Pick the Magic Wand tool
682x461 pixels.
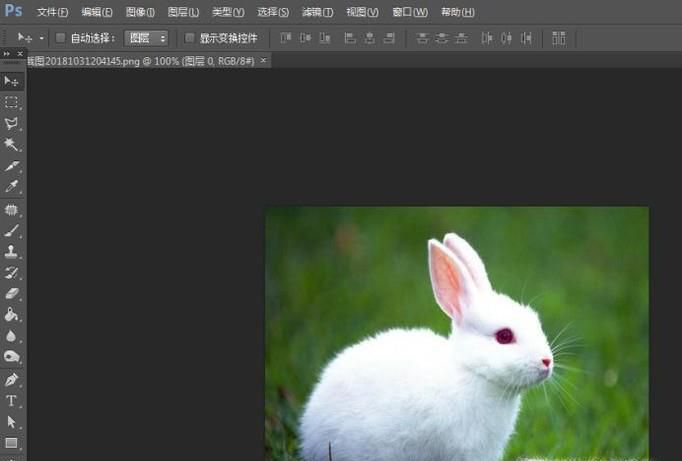point(12,145)
